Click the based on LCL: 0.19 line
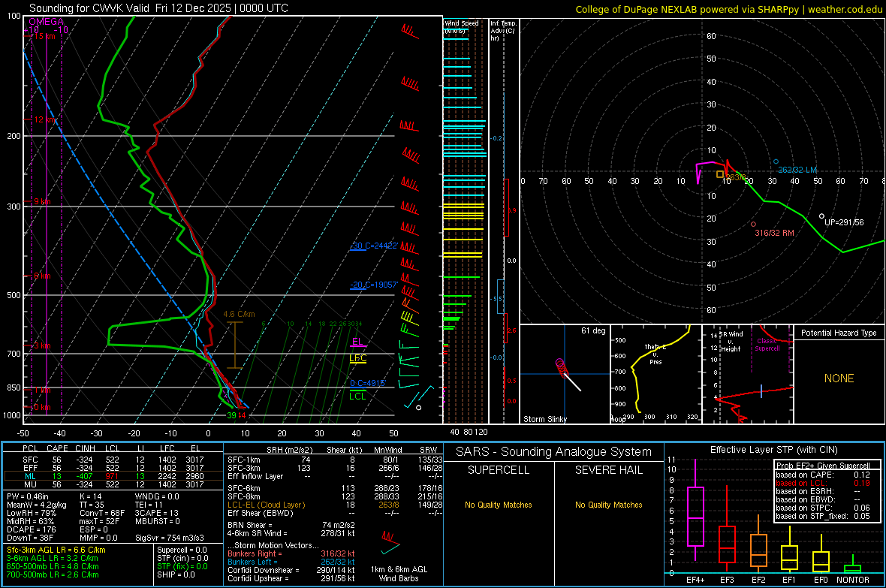 (x=823, y=484)
